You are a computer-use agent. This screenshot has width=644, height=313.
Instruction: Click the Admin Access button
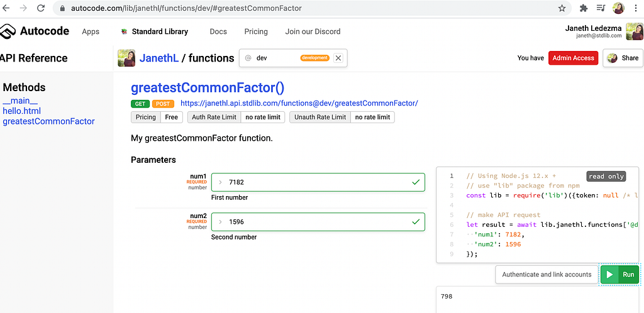(573, 58)
